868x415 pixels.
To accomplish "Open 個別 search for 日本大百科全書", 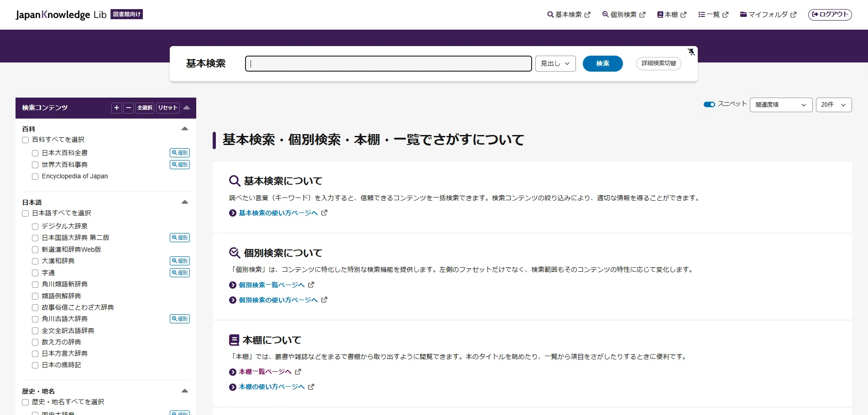I will (180, 153).
